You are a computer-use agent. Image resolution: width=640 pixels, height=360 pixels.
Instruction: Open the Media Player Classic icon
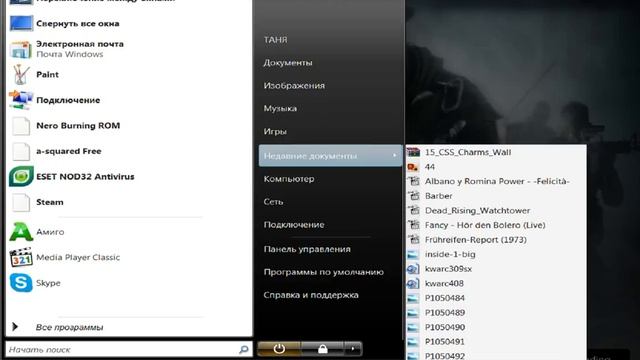(x=21, y=258)
